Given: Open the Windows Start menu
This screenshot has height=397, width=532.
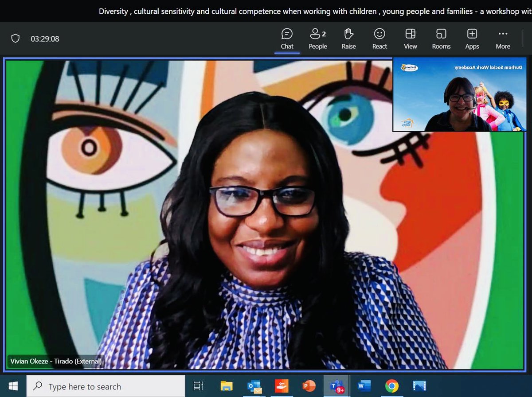Looking at the screenshot, I should pos(13,386).
